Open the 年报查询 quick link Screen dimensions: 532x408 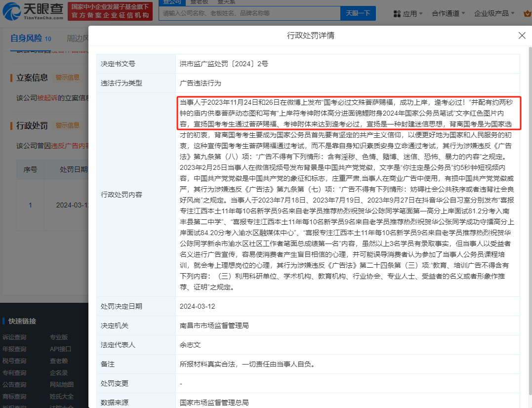coord(14,349)
